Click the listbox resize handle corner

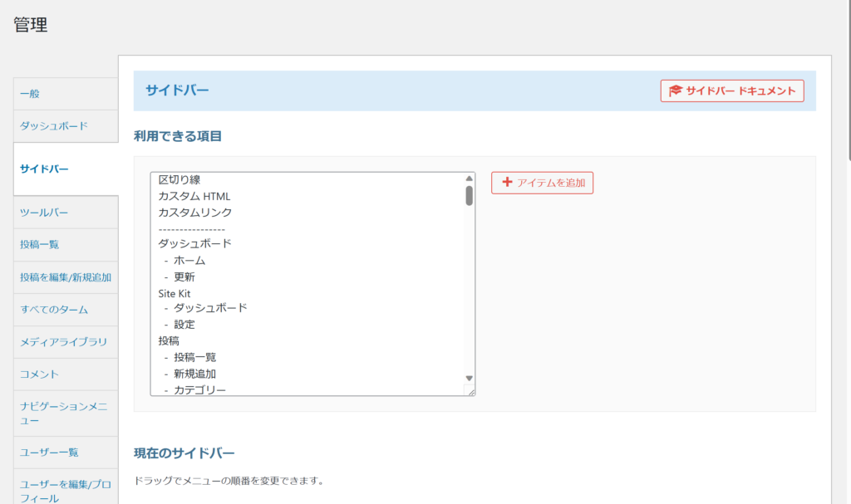pos(470,391)
